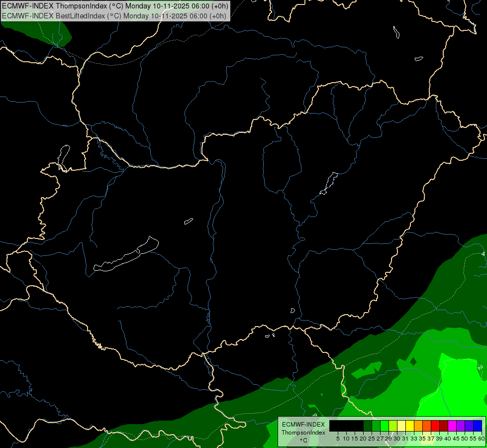Click the legend tick value '37'
This screenshot has height=448, width=487.
pyautogui.click(x=431, y=439)
